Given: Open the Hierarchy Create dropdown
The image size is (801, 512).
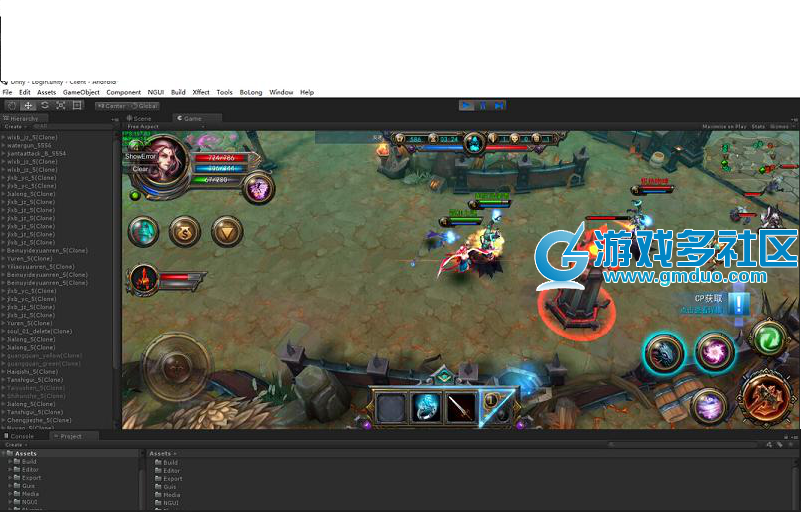Looking at the screenshot, I should [x=14, y=126].
